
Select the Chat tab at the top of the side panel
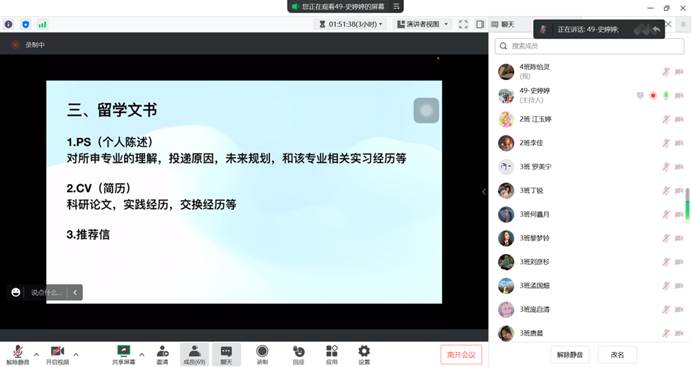pos(503,24)
